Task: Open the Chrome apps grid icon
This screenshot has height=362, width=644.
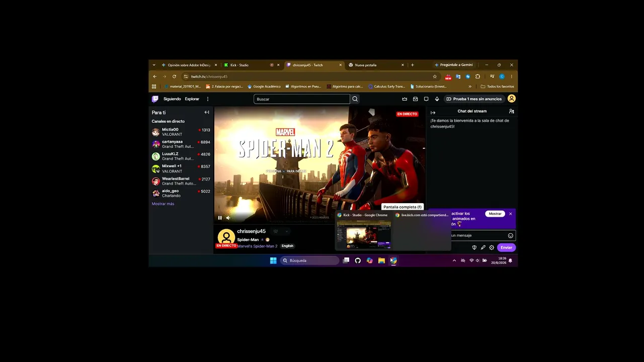Action: click(154, 86)
